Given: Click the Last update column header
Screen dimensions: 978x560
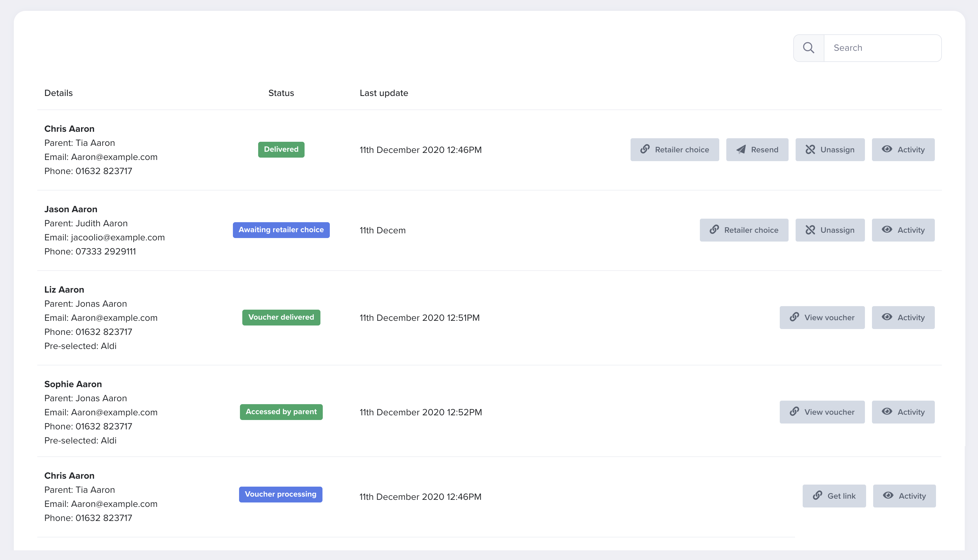Looking at the screenshot, I should tap(384, 93).
